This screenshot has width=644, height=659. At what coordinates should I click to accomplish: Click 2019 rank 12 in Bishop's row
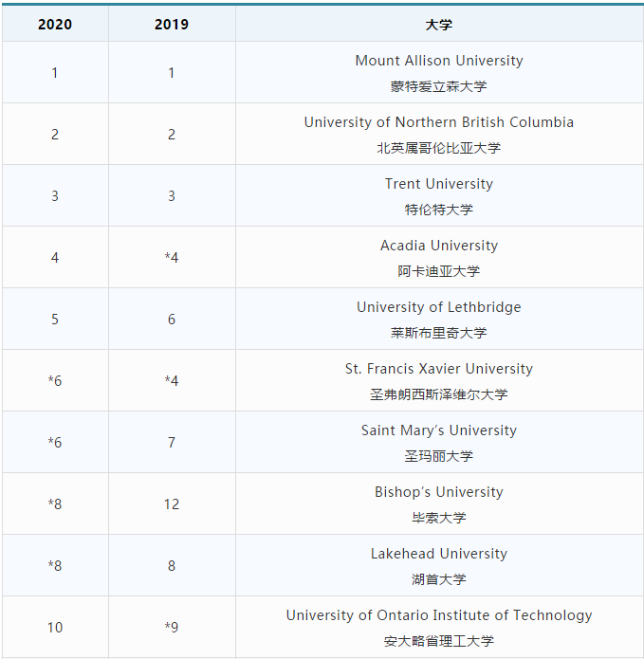pyautogui.click(x=172, y=504)
